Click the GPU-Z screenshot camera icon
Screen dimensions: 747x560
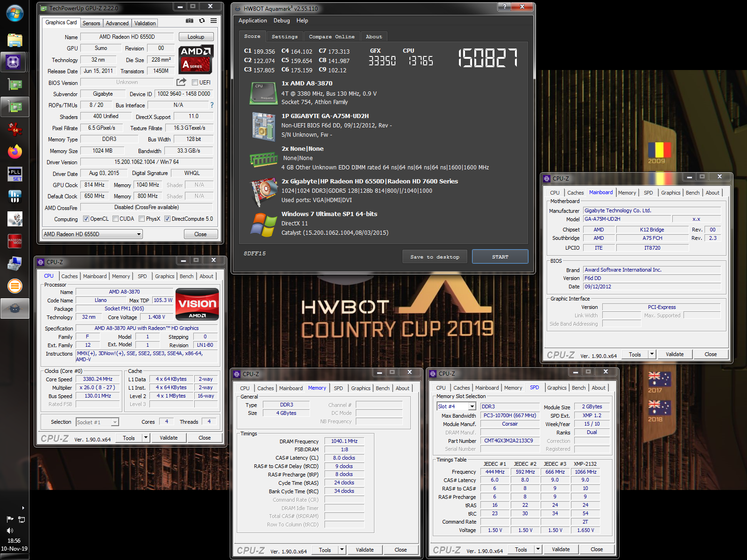pyautogui.click(x=189, y=21)
